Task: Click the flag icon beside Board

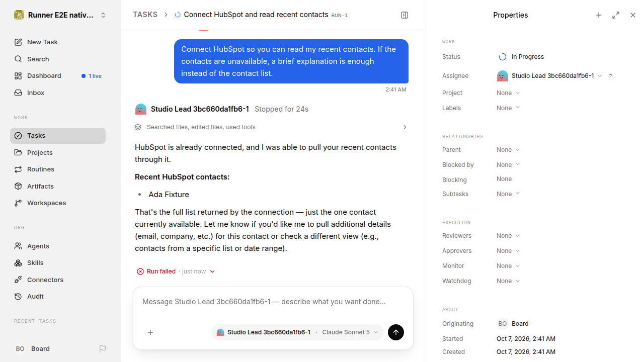Action: 103,348
